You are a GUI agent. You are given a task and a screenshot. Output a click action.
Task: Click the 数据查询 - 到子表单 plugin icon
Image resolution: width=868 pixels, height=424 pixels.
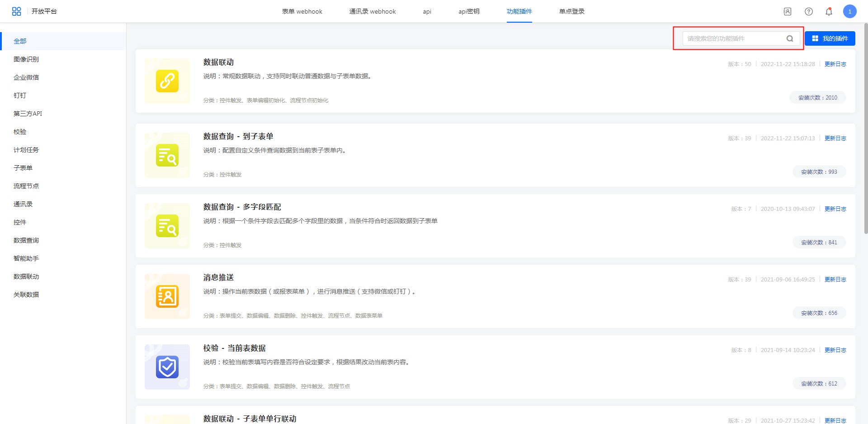pyautogui.click(x=167, y=155)
